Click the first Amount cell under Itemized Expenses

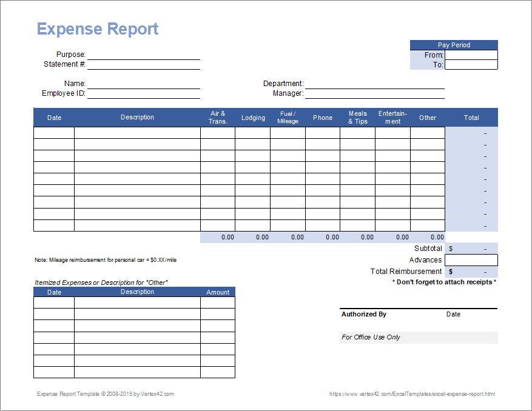(x=217, y=301)
